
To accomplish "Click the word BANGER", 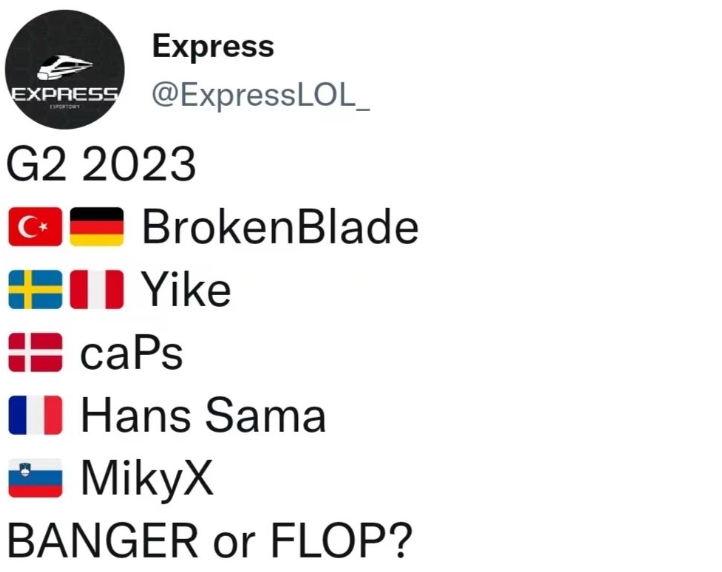I will 103,540.
